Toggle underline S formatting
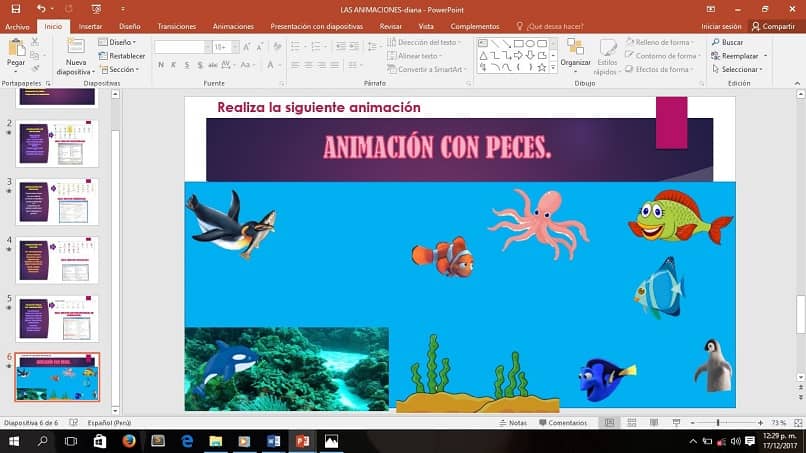The width and height of the screenshot is (806, 453). 187,65
